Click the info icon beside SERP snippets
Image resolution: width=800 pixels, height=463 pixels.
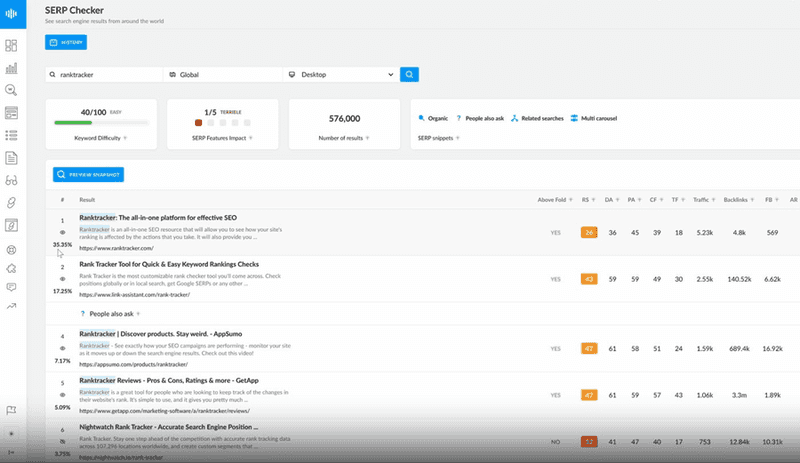[x=458, y=138]
